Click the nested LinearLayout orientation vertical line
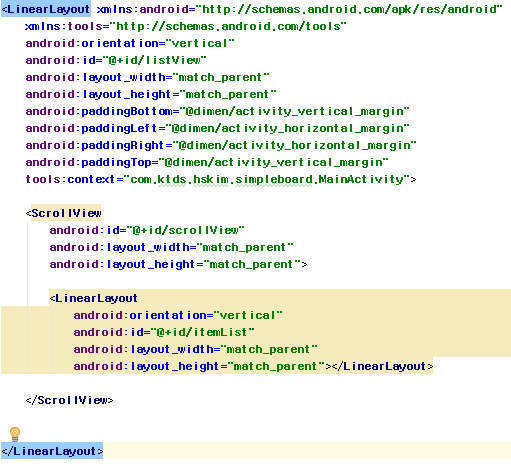 [178, 315]
